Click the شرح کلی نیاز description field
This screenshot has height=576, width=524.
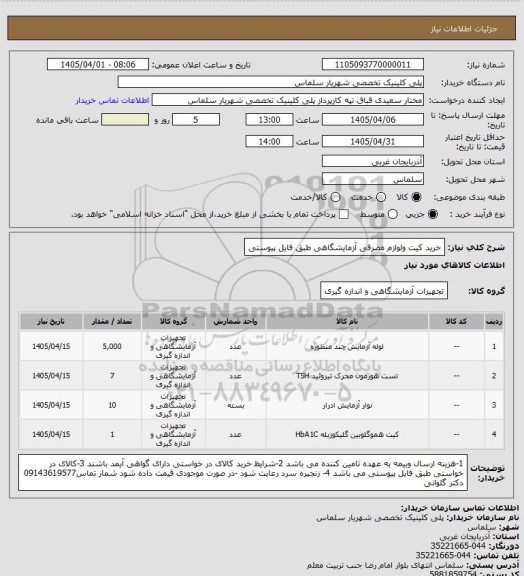click(x=344, y=248)
